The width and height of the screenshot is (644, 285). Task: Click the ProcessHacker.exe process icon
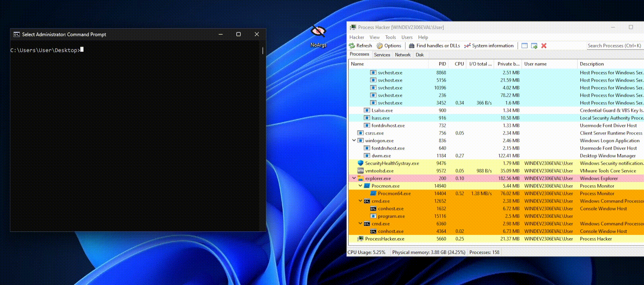coord(361,239)
